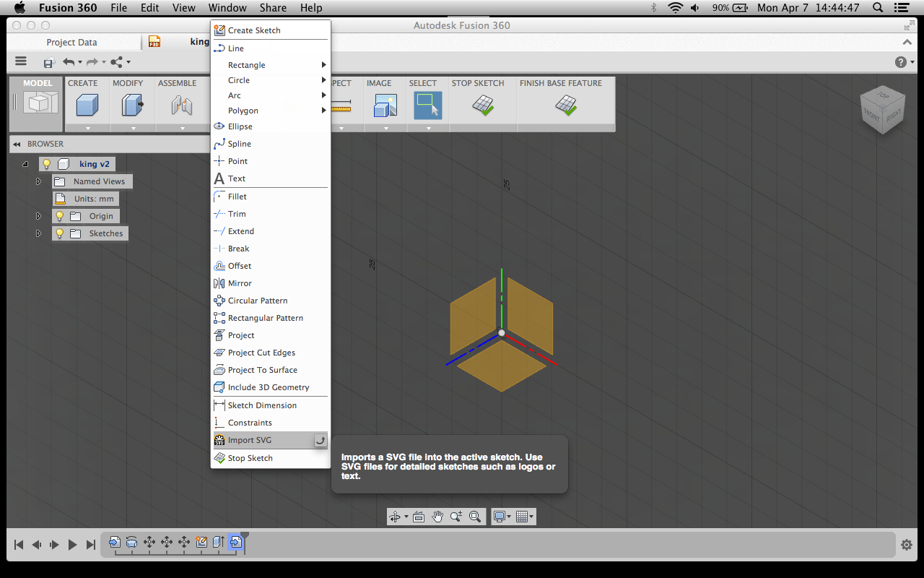This screenshot has width=924, height=578.
Task: Click the timeline rollback marker
Action: [245, 542]
